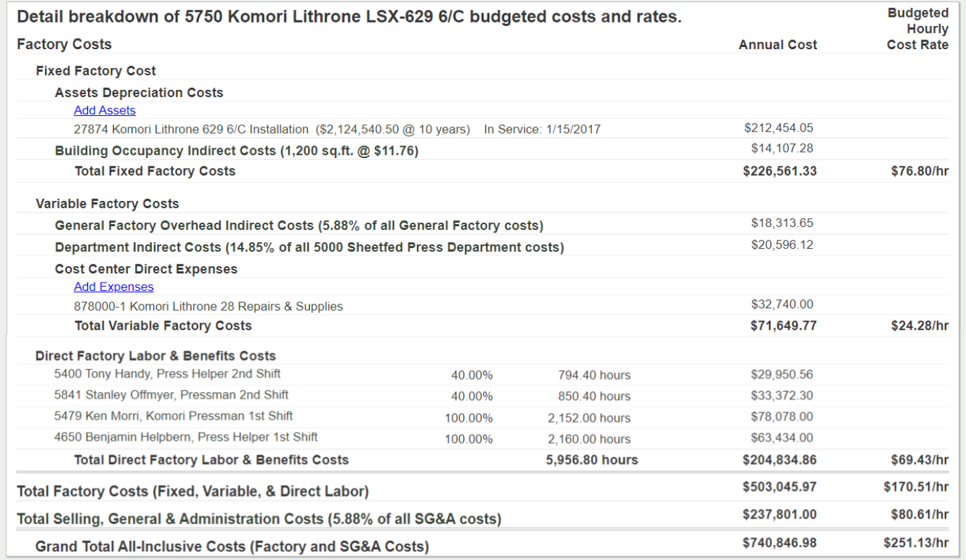Click the Total Factory Costs row label
966x560 pixels.
tap(193, 491)
